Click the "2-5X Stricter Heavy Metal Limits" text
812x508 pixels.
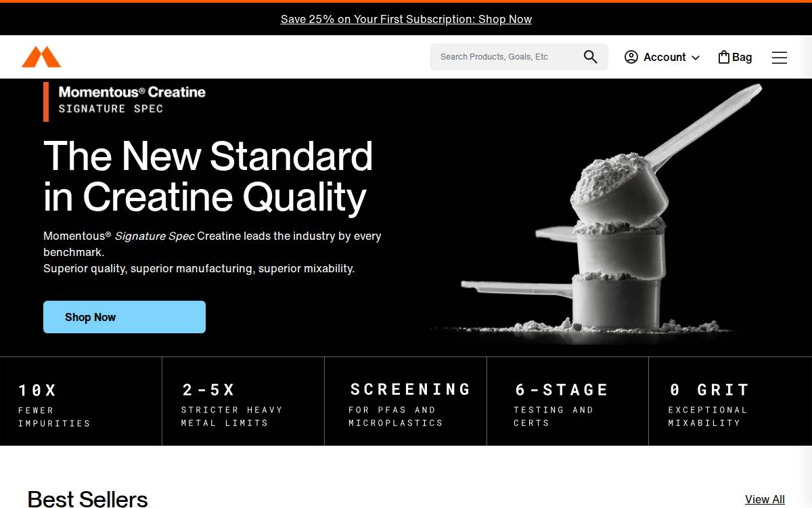tap(231, 405)
